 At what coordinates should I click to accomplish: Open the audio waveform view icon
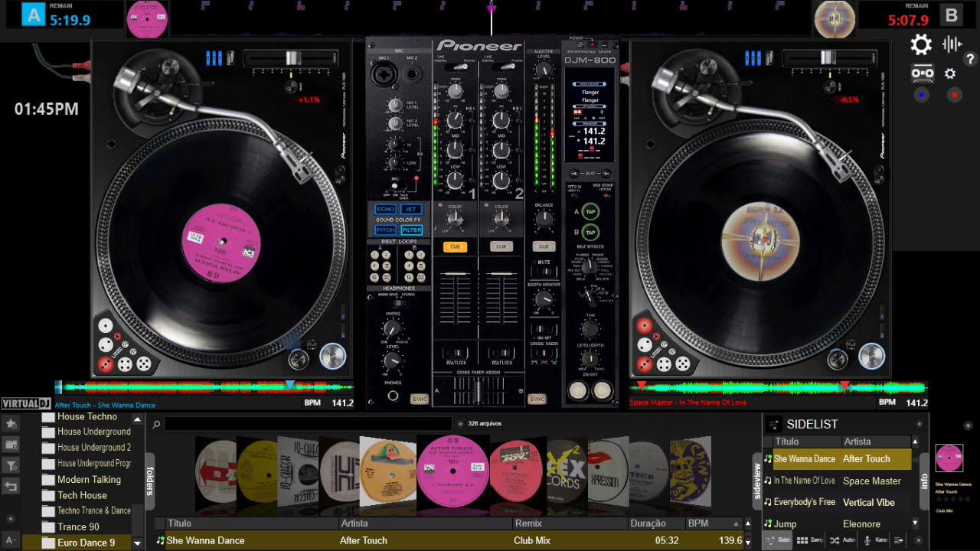pyautogui.click(x=952, y=44)
